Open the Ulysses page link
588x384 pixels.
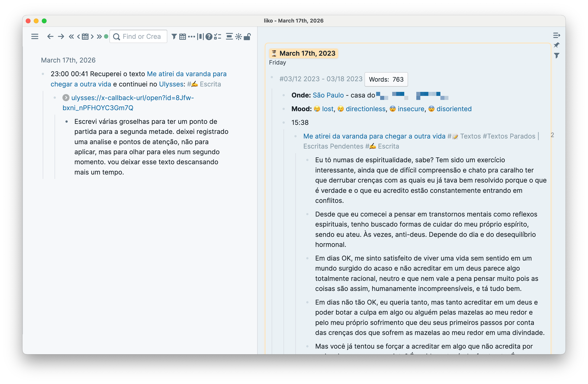point(171,84)
